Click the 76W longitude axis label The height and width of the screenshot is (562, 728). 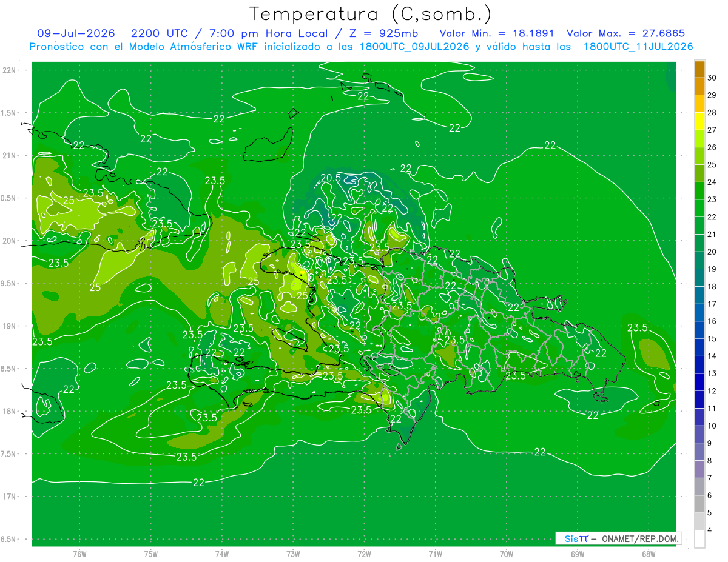point(79,554)
